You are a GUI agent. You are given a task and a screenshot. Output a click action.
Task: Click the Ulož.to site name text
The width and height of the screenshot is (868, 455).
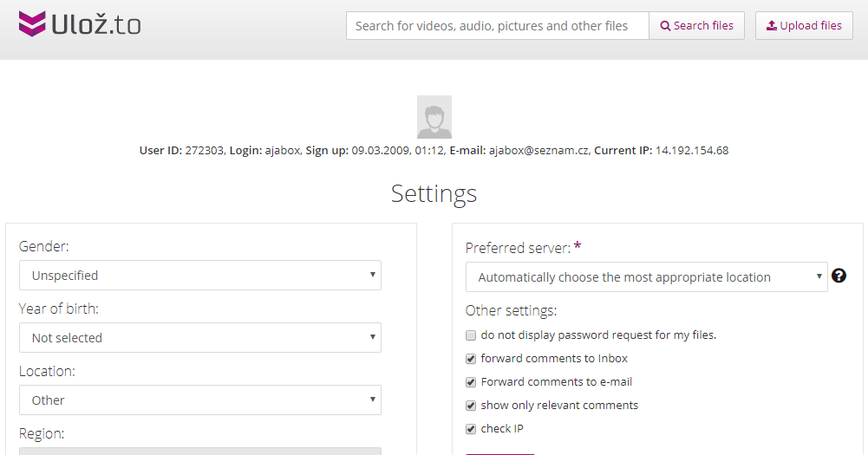(x=96, y=24)
